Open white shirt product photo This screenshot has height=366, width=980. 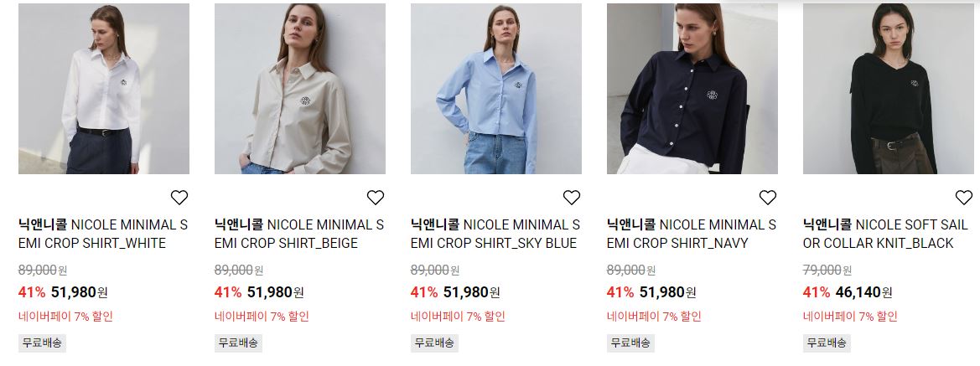104,89
